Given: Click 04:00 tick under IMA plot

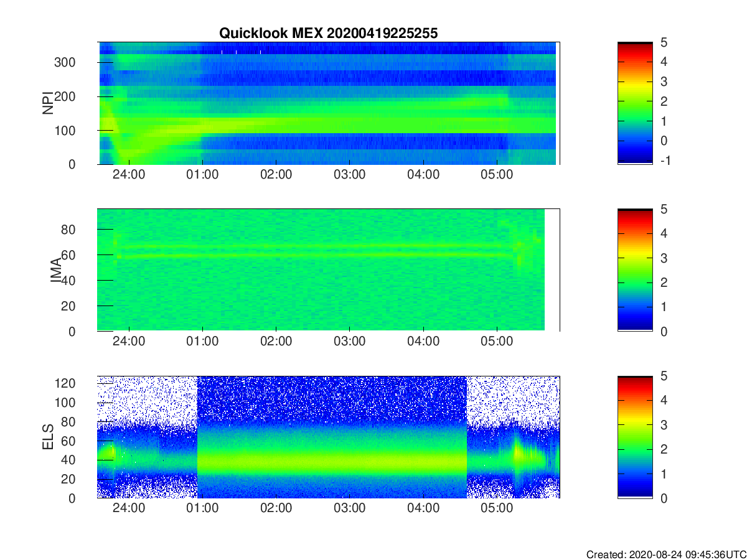Looking at the screenshot, I should pyautogui.click(x=423, y=342).
